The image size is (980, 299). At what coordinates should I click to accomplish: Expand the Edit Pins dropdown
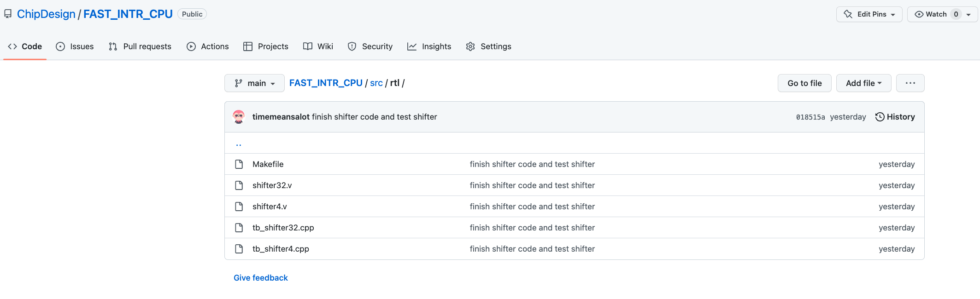click(869, 14)
